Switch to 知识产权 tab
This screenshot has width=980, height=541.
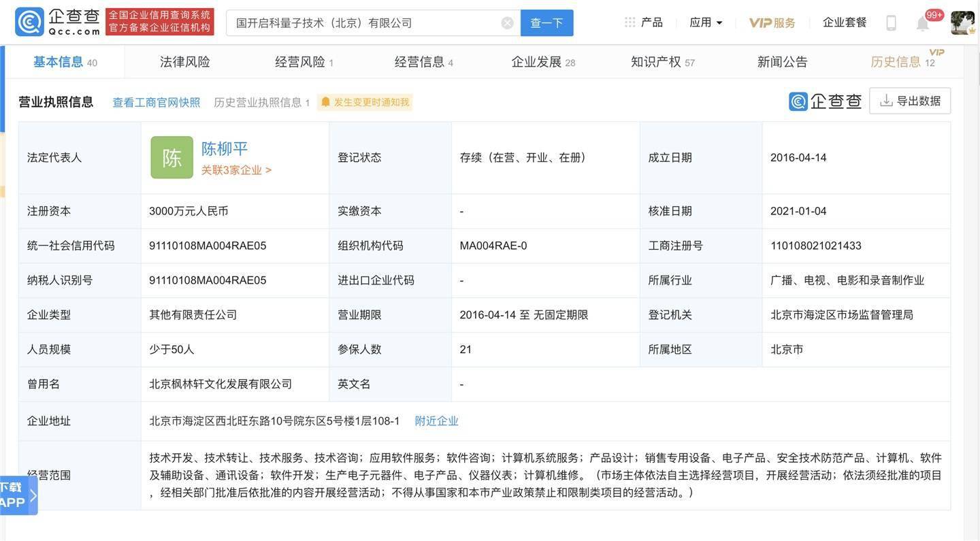click(663, 62)
